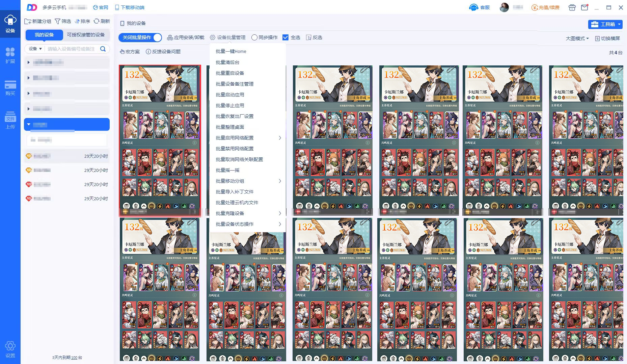Click the mail envelope icon

(584, 7)
